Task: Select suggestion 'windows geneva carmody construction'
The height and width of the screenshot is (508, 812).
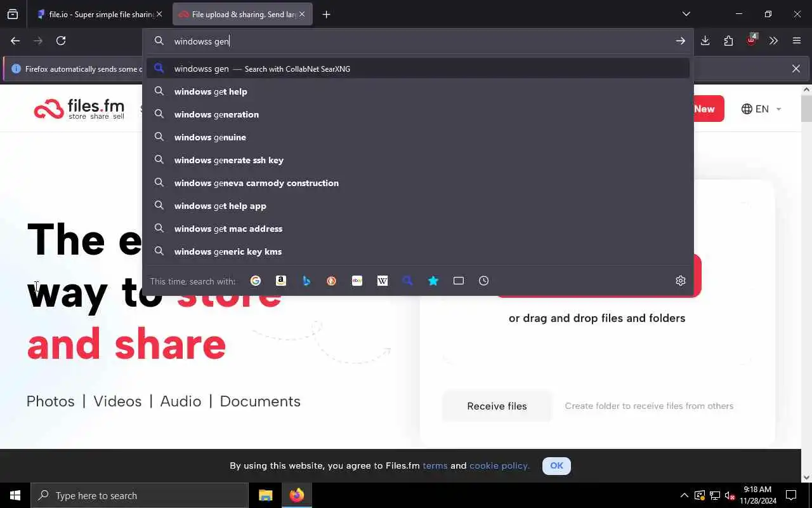Action: click(418, 183)
